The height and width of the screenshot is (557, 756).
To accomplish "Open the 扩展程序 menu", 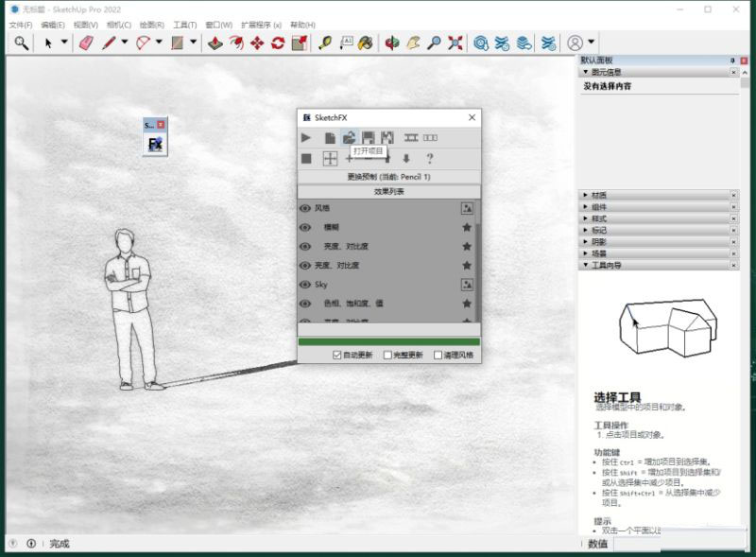I will pos(261,25).
